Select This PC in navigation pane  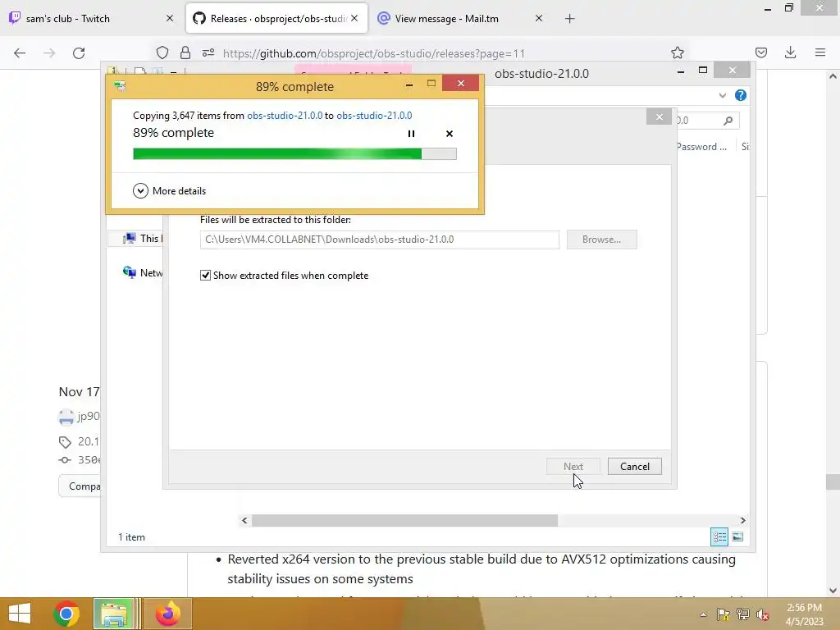coord(143,239)
